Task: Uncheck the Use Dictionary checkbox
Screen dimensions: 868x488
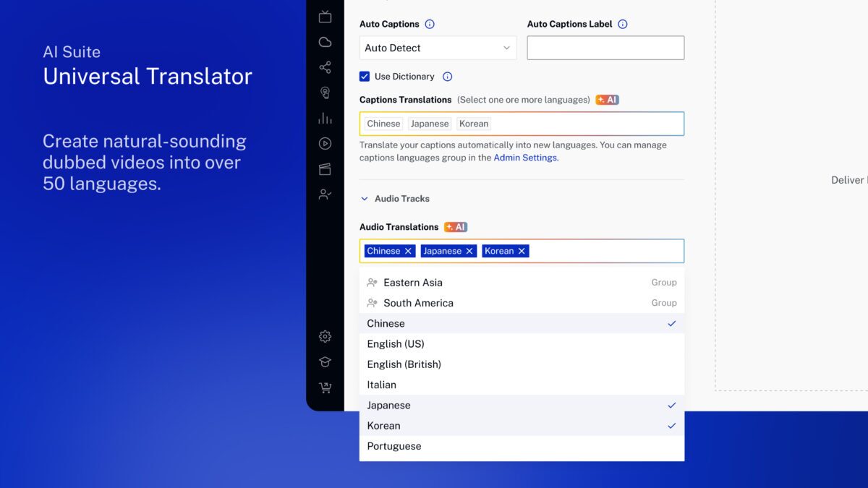Action: 364,76
